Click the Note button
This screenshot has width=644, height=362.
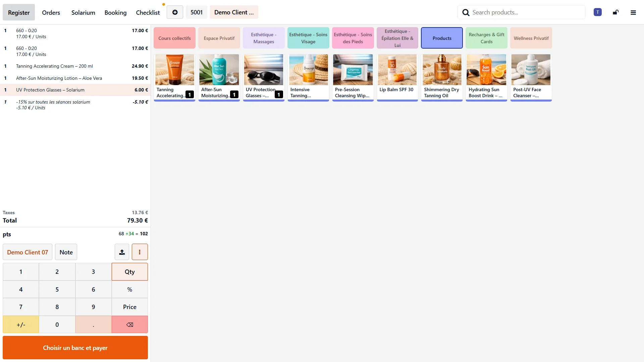[66, 252]
